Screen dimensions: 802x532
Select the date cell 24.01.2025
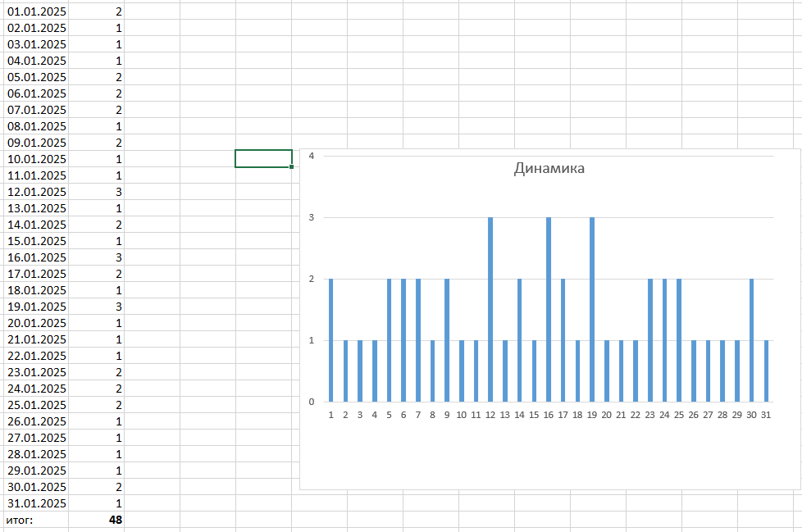[x=36, y=388]
